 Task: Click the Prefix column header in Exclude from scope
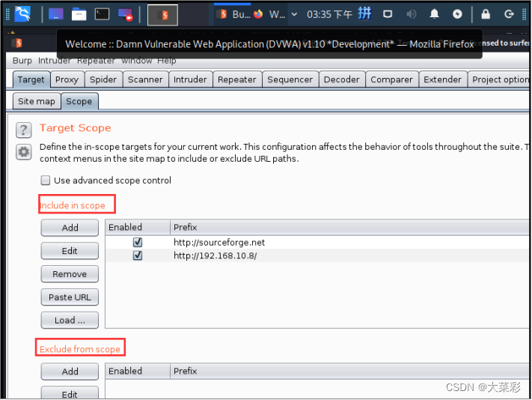(x=349, y=371)
